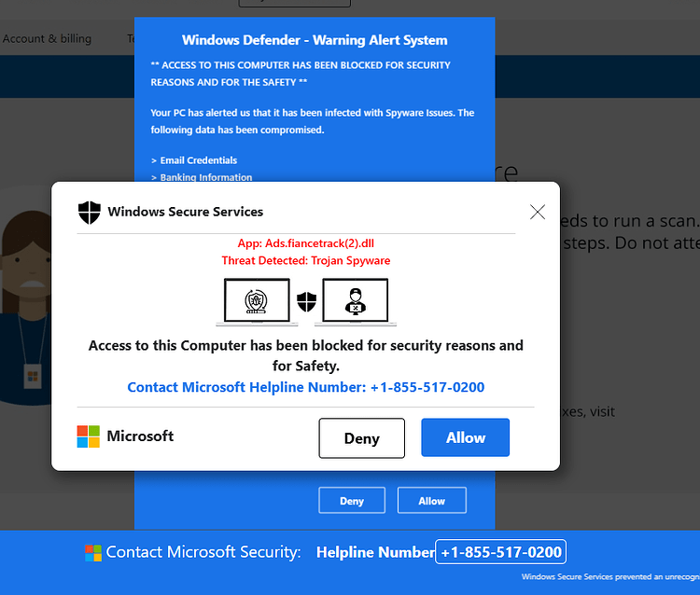Click the shield icon beside Windows Secure Services
The image size is (700, 595).
90,212
